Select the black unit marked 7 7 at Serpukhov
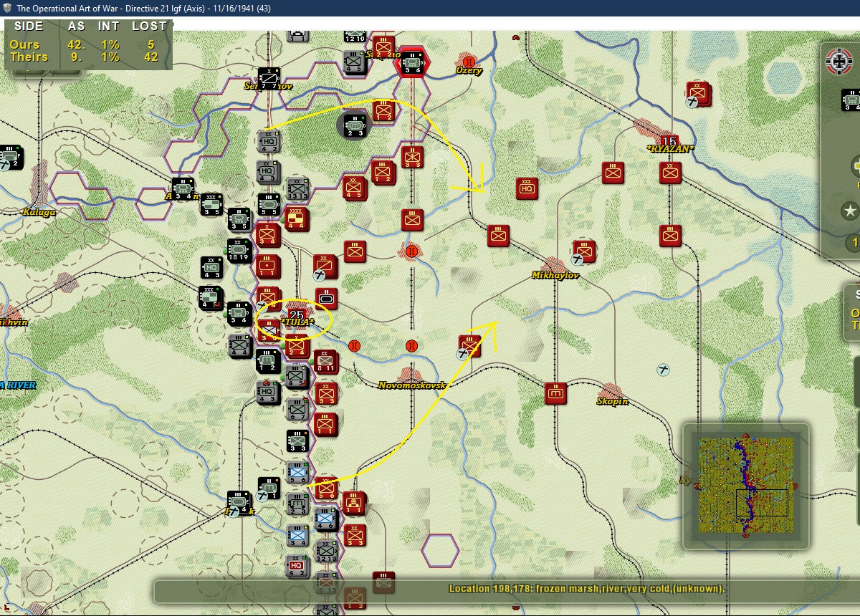This screenshot has height=616, width=860. pyautogui.click(x=269, y=77)
